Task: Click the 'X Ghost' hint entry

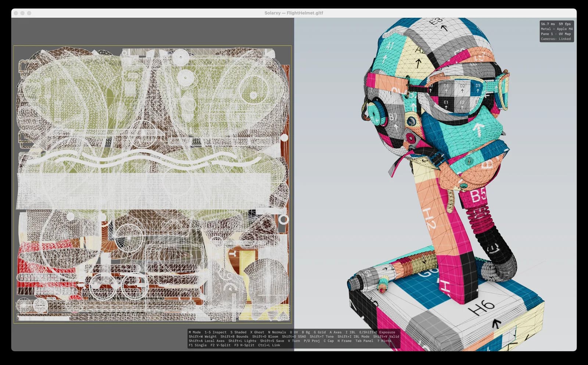Action: point(257,332)
